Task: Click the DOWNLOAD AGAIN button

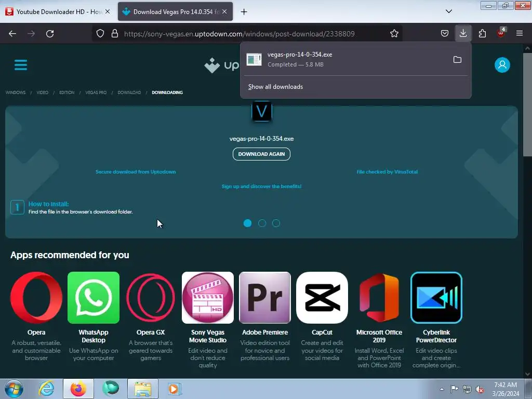Action: pyautogui.click(x=262, y=154)
